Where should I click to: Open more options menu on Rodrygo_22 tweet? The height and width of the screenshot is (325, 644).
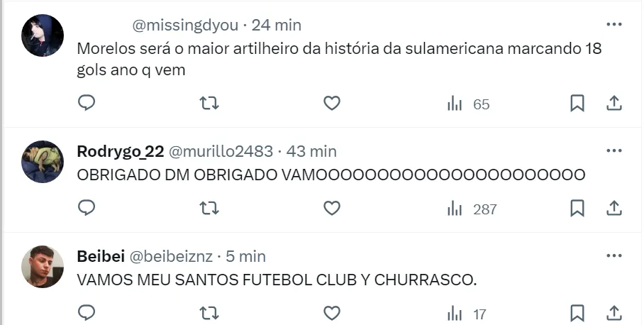[x=614, y=150]
